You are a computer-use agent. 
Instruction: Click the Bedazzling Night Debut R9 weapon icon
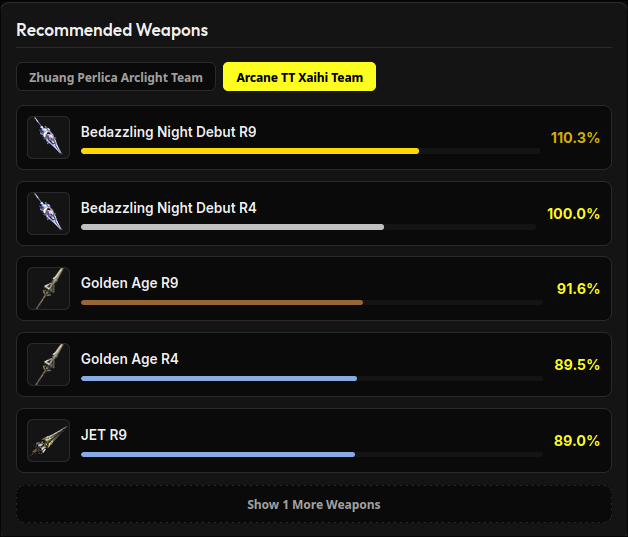(x=48, y=137)
